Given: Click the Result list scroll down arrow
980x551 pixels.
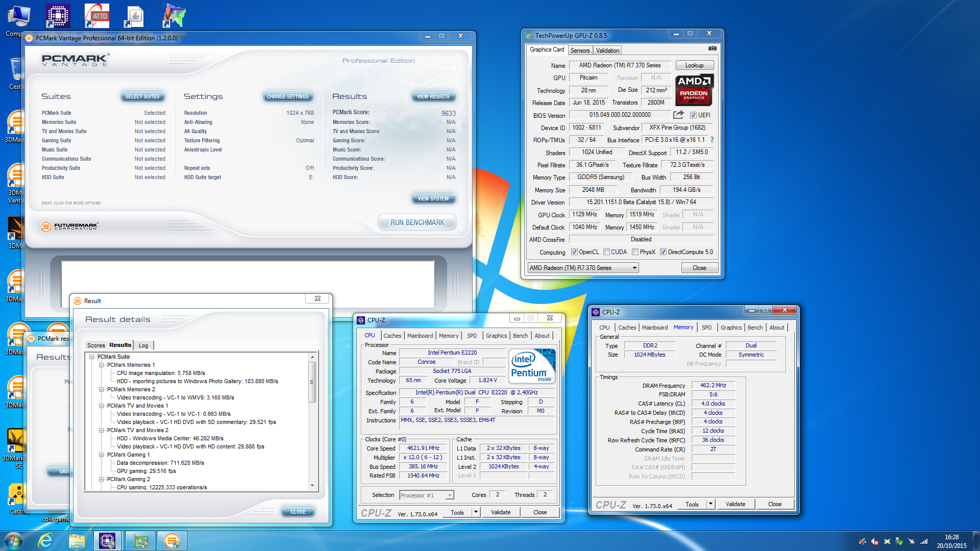Looking at the screenshot, I should (312, 486).
